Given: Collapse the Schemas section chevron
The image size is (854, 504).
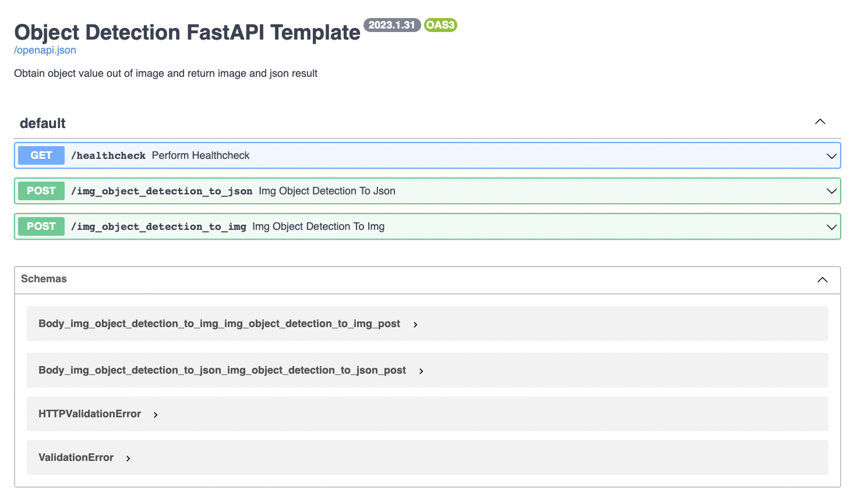Looking at the screenshot, I should [x=823, y=280].
